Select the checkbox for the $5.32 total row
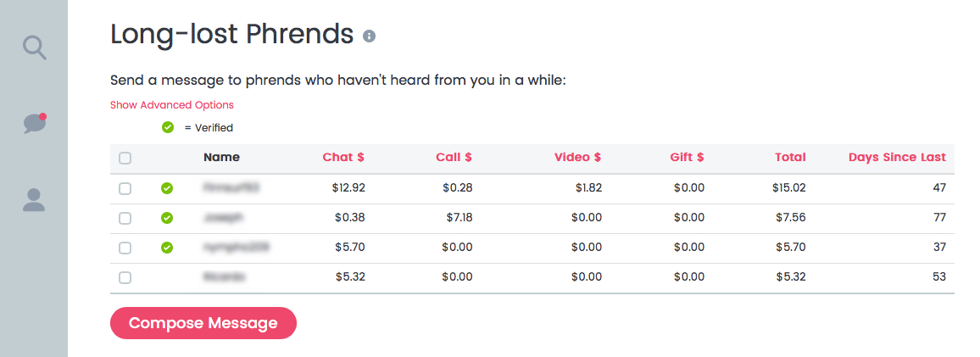 coord(125,277)
